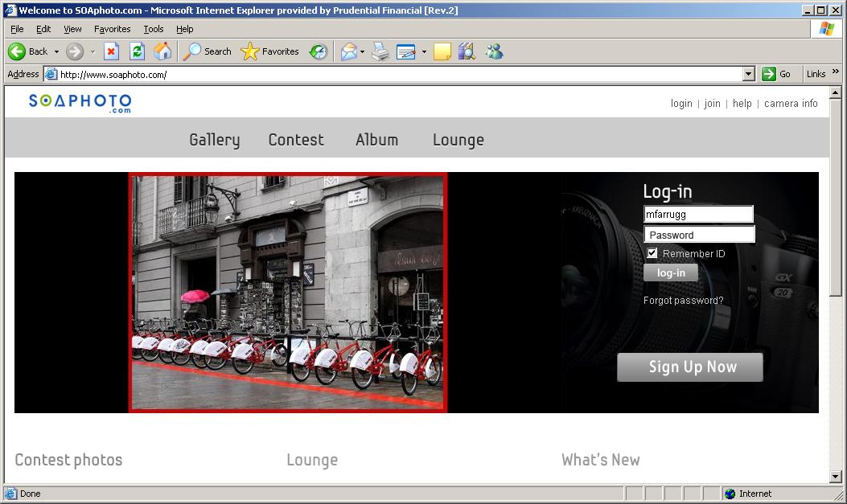This screenshot has height=504, width=847.
Task: Open the History toolbar icon
Action: [x=319, y=51]
